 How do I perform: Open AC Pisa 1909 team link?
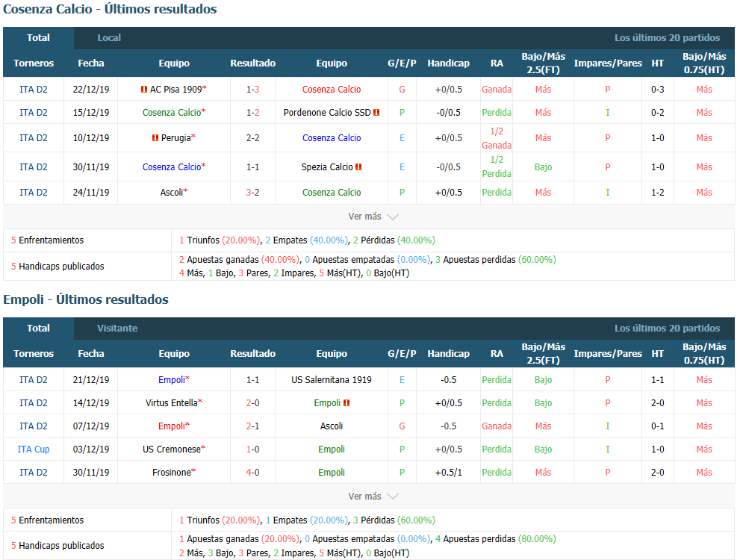(x=175, y=90)
